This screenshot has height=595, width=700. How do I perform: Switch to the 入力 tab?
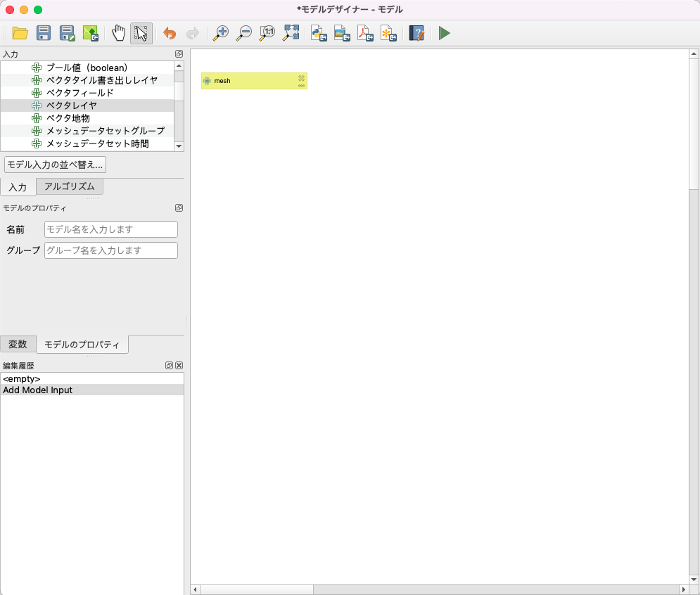click(18, 187)
